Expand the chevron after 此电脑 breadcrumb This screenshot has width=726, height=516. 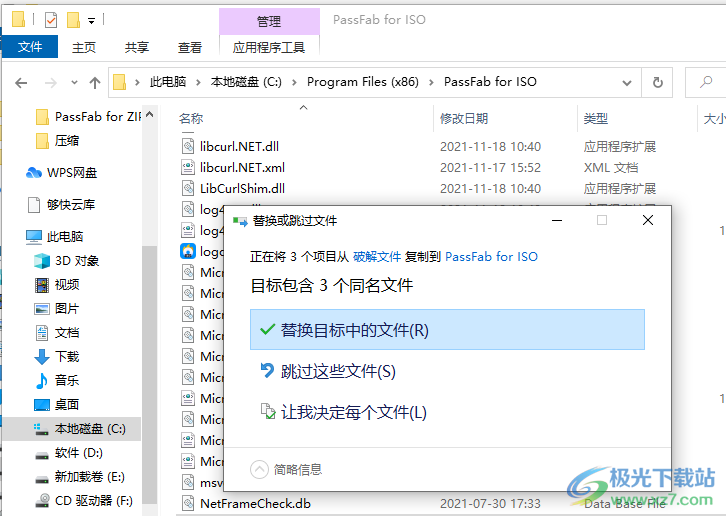(198, 82)
